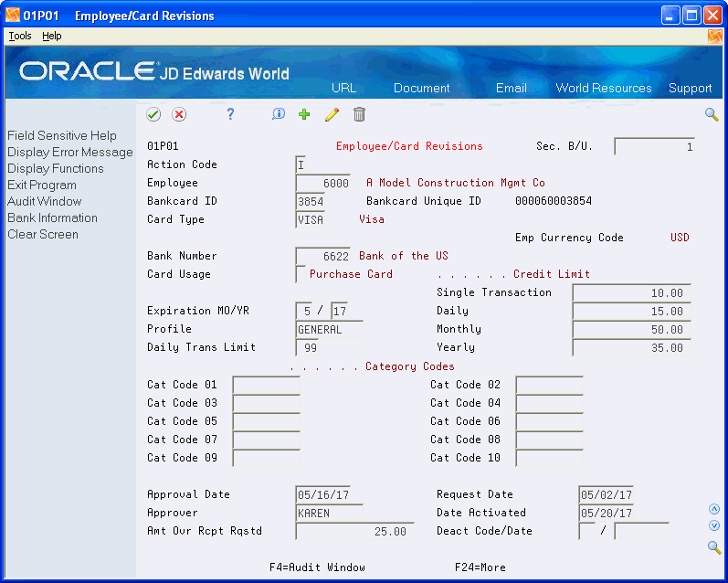Click the Amt Ovr Rcpt Rqstd field
The height and width of the screenshot is (583, 728).
354,531
